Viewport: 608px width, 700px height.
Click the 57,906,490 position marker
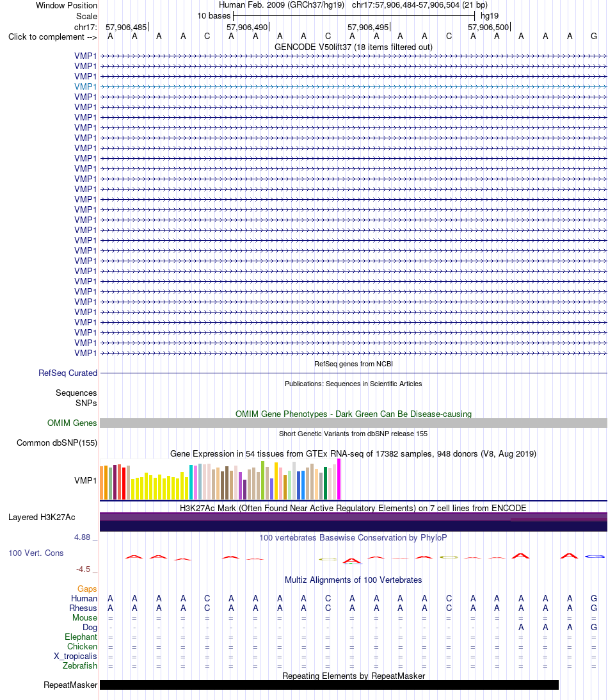coord(247,28)
